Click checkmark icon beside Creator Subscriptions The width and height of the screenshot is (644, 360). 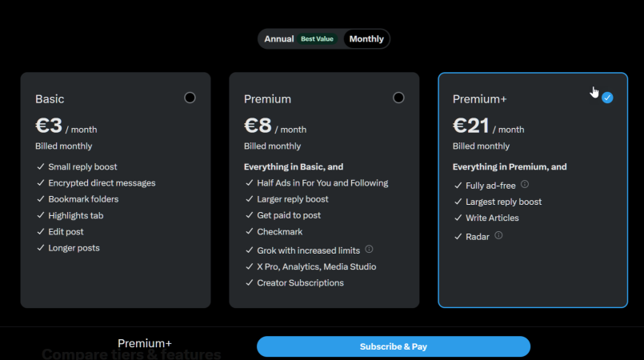tap(250, 282)
